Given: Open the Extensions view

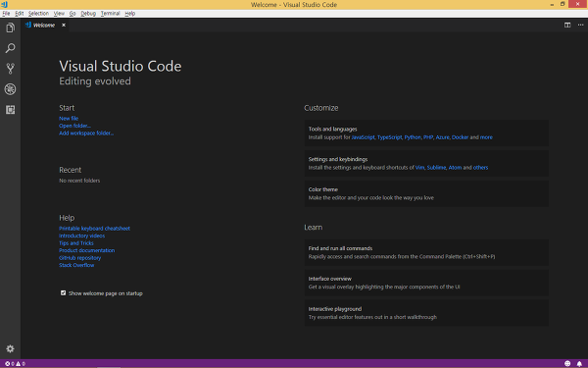Looking at the screenshot, I should [10, 110].
